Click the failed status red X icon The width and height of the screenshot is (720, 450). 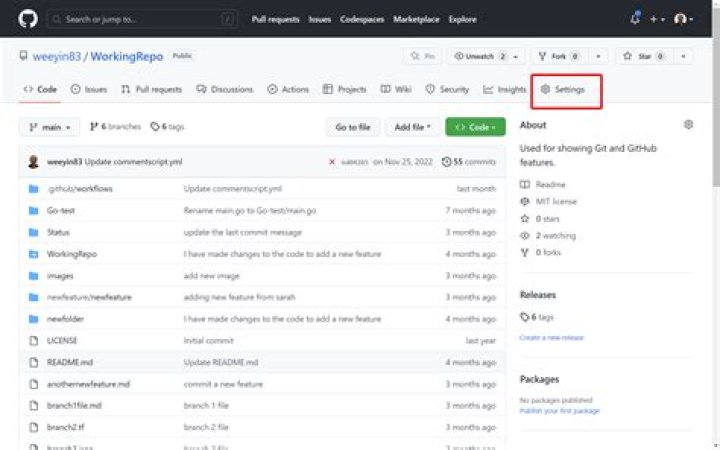[332, 162]
